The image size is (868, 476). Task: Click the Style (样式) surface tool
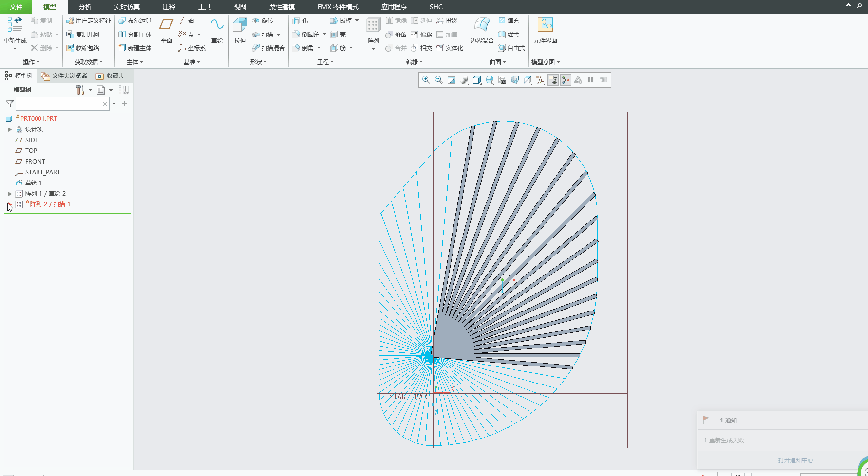509,35
